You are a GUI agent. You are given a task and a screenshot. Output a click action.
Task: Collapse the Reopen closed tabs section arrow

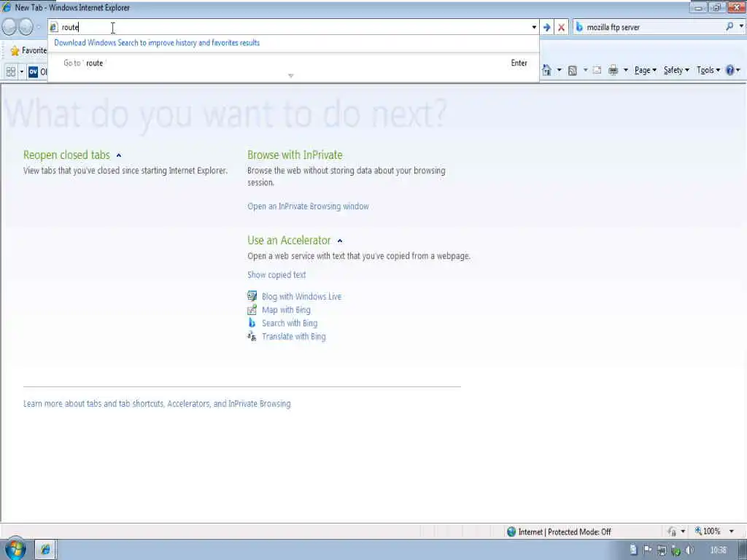[x=119, y=155]
